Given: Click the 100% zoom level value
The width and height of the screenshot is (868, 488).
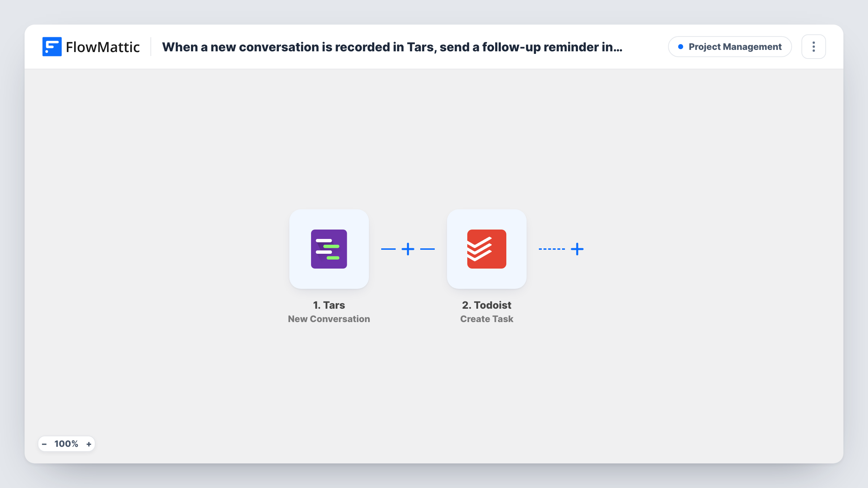Looking at the screenshot, I should pyautogui.click(x=66, y=444).
